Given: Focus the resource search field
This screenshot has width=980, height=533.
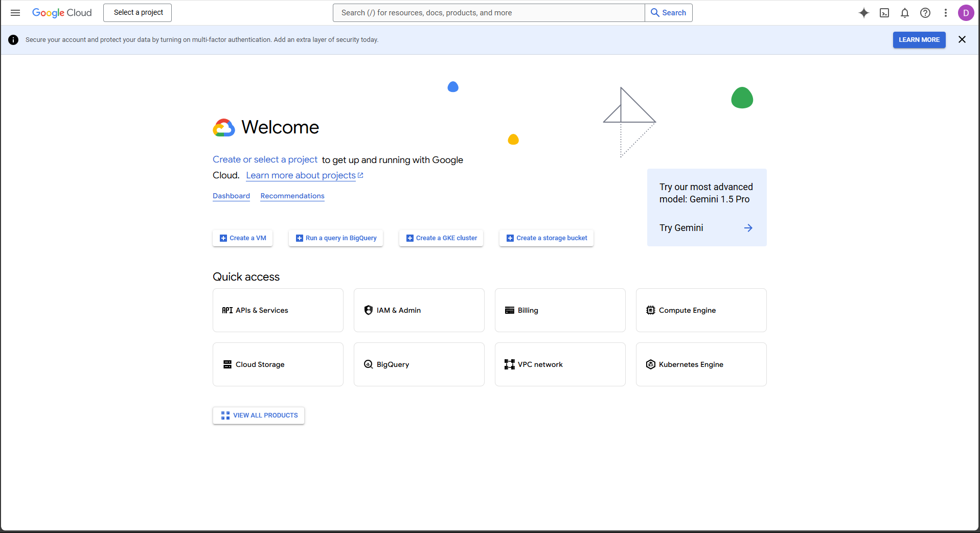Looking at the screenshot, I should 489,13.
